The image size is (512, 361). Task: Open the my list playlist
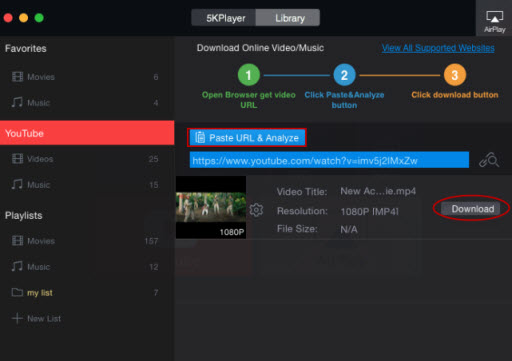tap(87, 293)
